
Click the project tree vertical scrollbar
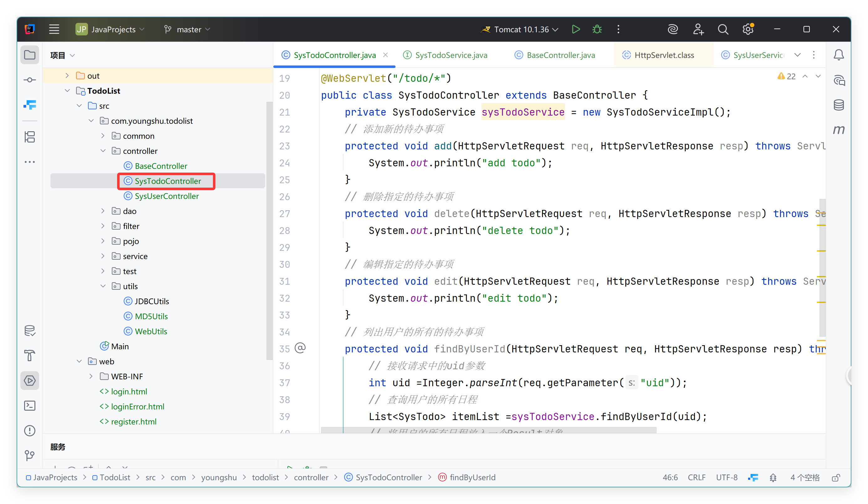(269, 231)
